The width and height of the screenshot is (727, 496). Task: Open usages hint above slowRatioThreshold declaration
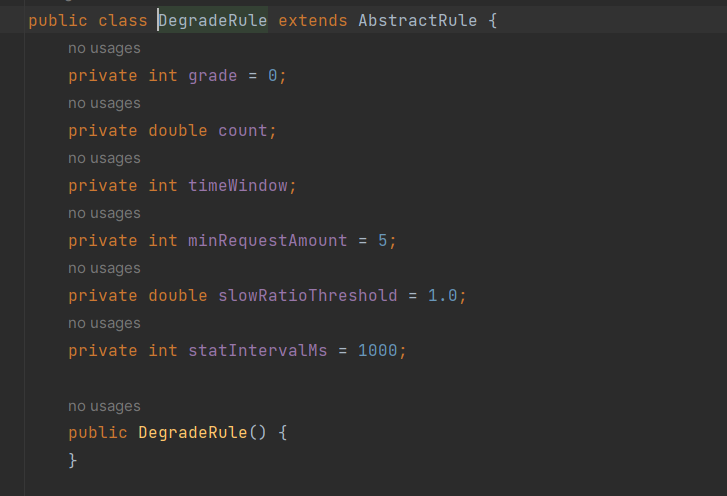pyautogui.click(x=104, y=268)
